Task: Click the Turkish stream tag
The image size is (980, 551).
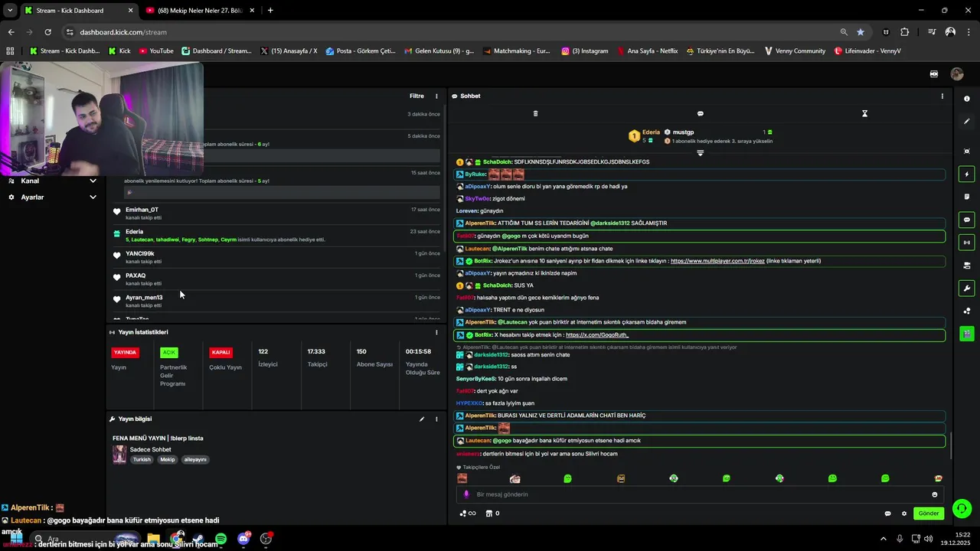Action: pos(142,460)
